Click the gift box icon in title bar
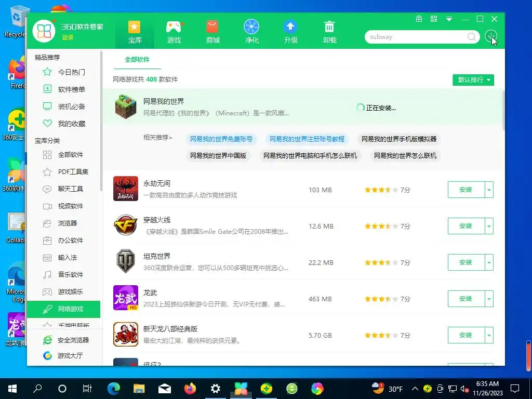The height and width of the screenshot is (399, 532). click(419, 19)
